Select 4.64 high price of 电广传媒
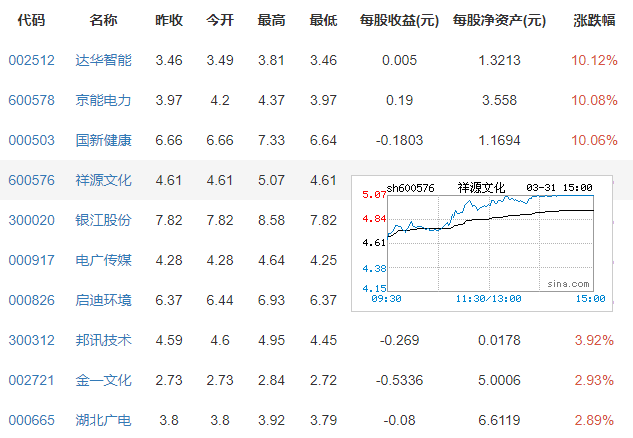 pos(272,260)
